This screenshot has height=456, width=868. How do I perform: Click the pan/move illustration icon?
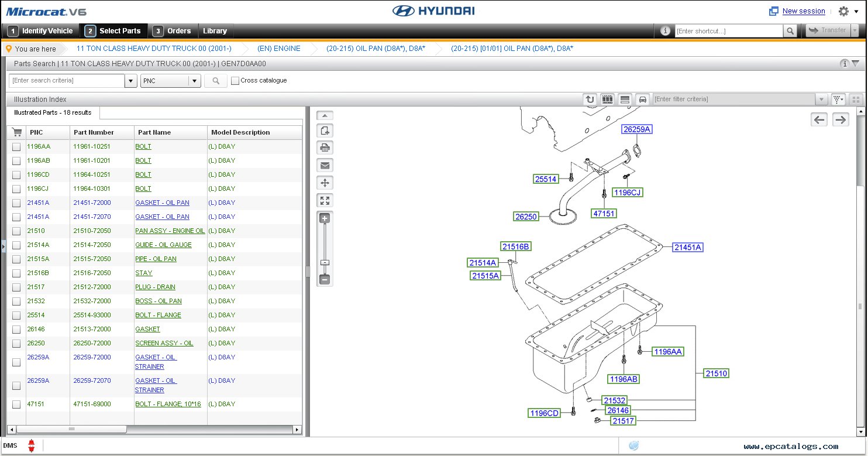pyautogui.click(x=325, y=183)
